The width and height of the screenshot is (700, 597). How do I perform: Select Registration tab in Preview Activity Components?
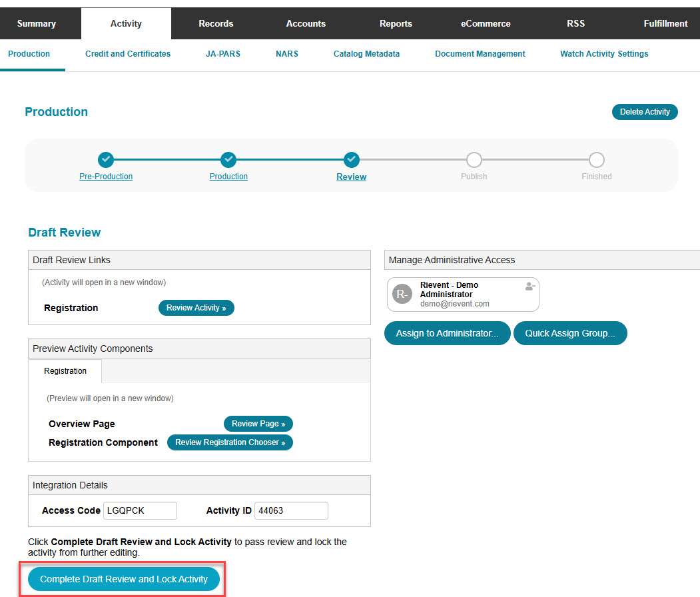point(65,371)
